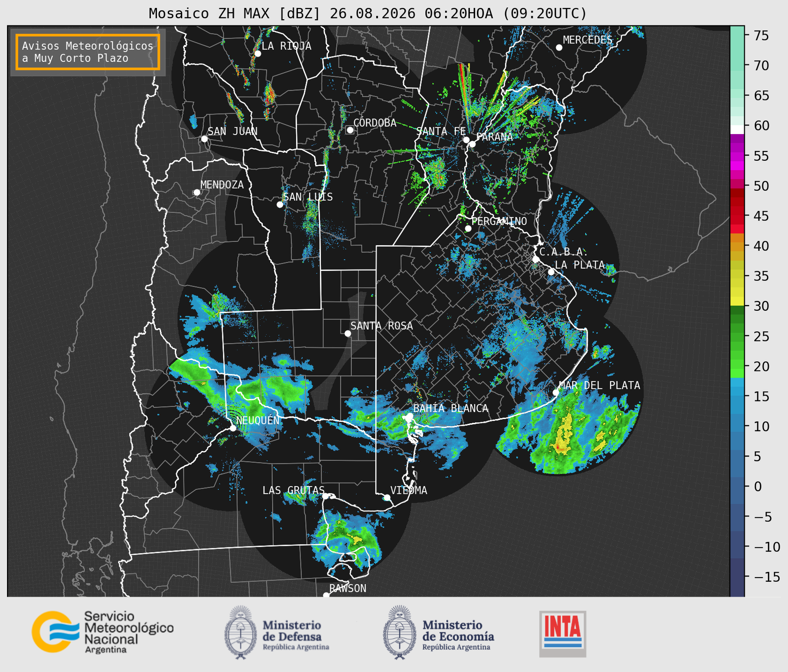The image size is (788, 672).
Task: Click the Servicio Meteorológico Nacional logo
Action: click(103, 632)
